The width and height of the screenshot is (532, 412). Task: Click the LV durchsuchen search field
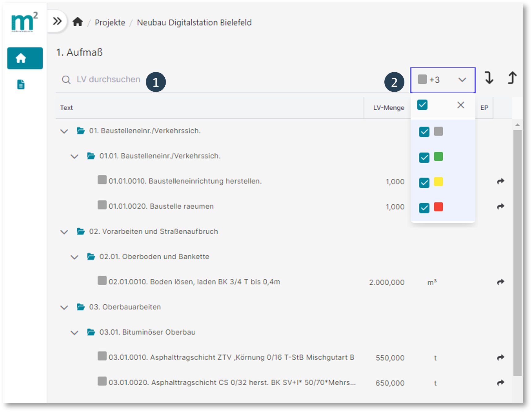pyautogui.click(x=108, y=79)
